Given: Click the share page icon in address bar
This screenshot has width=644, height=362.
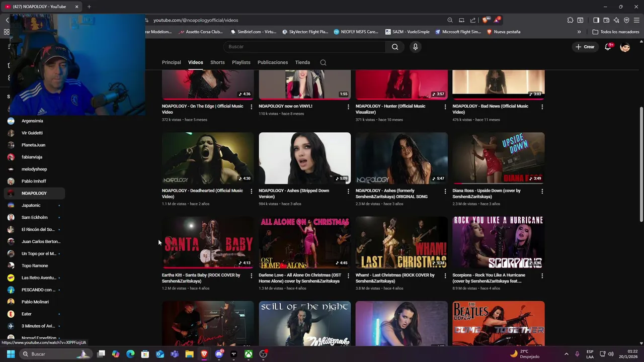Looking at the screenshot, I should tap(473, 20).
